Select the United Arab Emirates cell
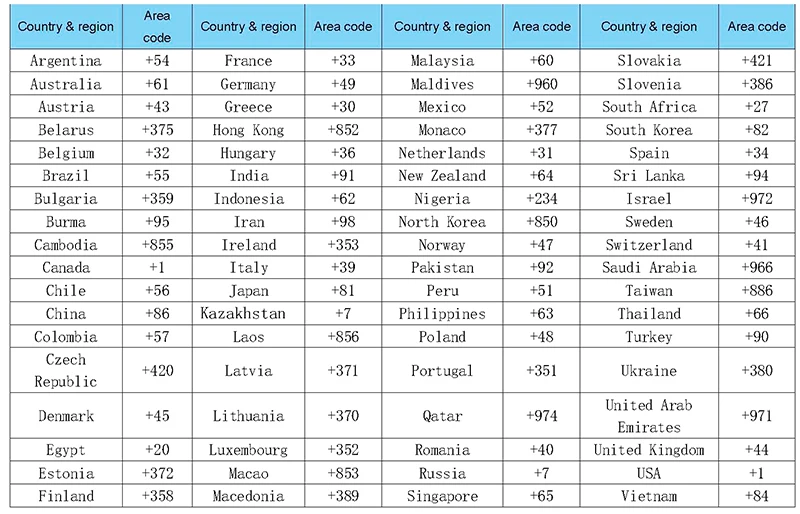Viewport: 800px width, 514px height. (x=649, y=416)
